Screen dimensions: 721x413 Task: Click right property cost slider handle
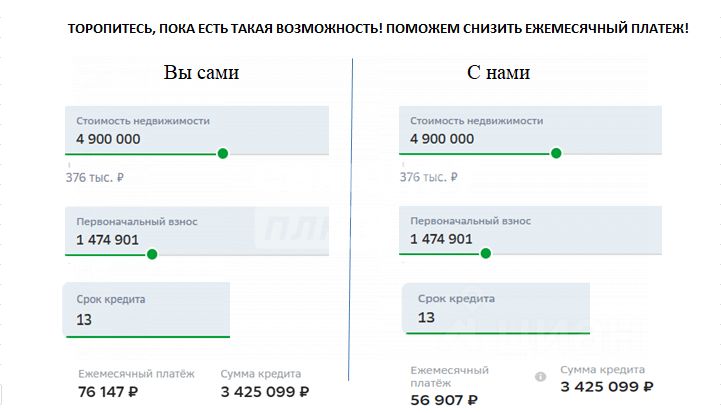[x=556, y=153]
